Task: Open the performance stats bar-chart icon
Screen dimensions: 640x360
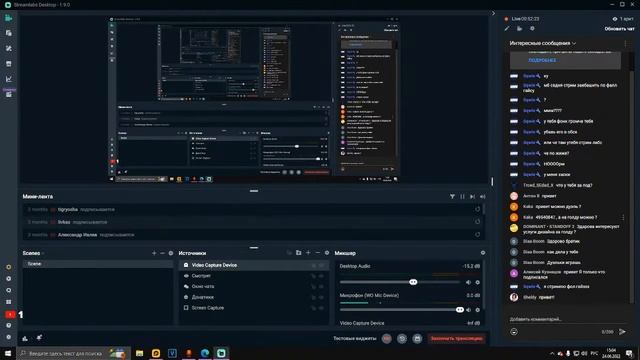Action: (25, 338)
